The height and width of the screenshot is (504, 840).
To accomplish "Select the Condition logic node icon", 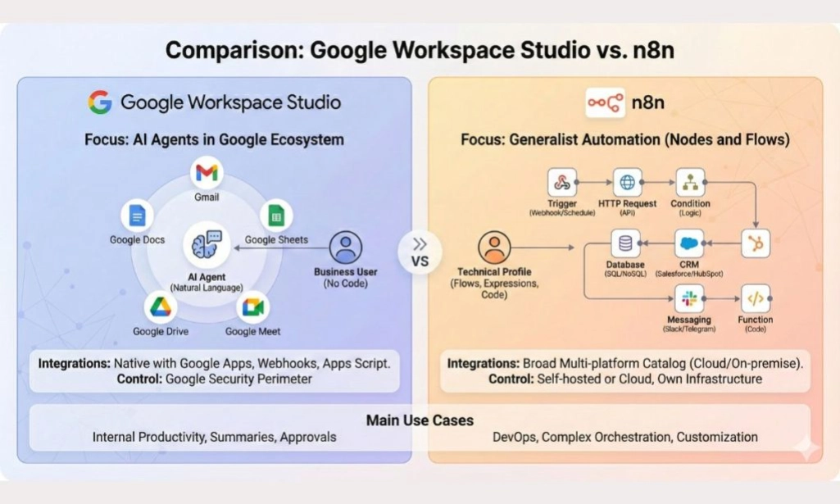I will point(690,182).
